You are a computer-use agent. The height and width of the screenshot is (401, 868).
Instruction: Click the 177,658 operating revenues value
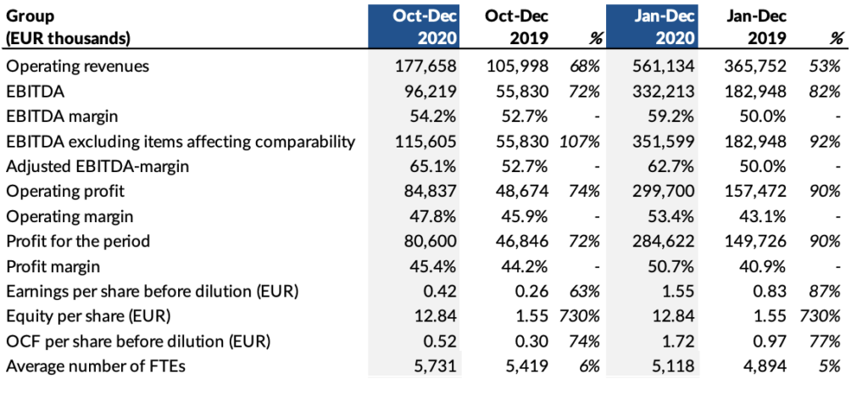pos(426,65)
